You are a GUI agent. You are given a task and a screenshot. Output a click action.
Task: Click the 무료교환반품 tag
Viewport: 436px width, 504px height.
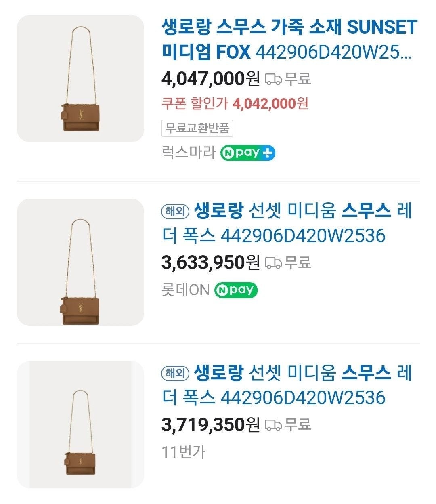pos(197,128)
